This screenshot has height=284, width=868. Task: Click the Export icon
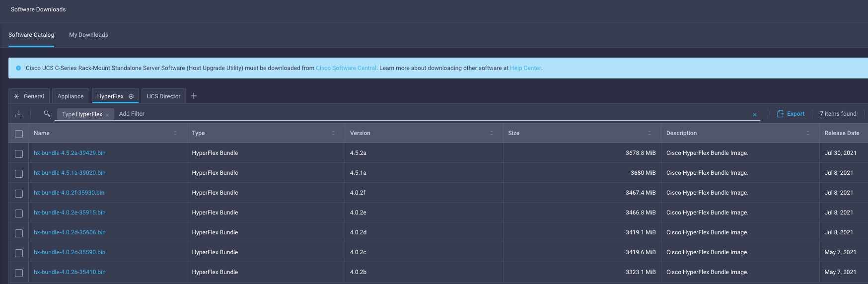[780, 114]
